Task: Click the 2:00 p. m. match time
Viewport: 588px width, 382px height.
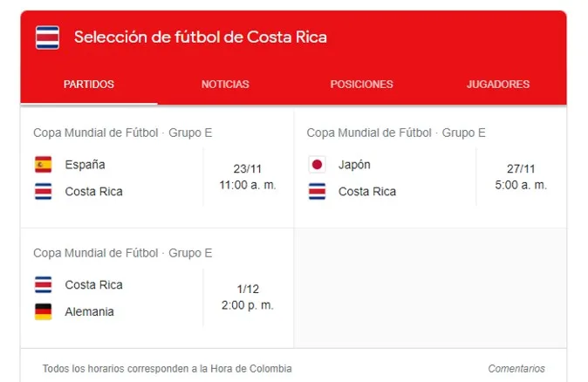Action: click(x=248, y=305)
